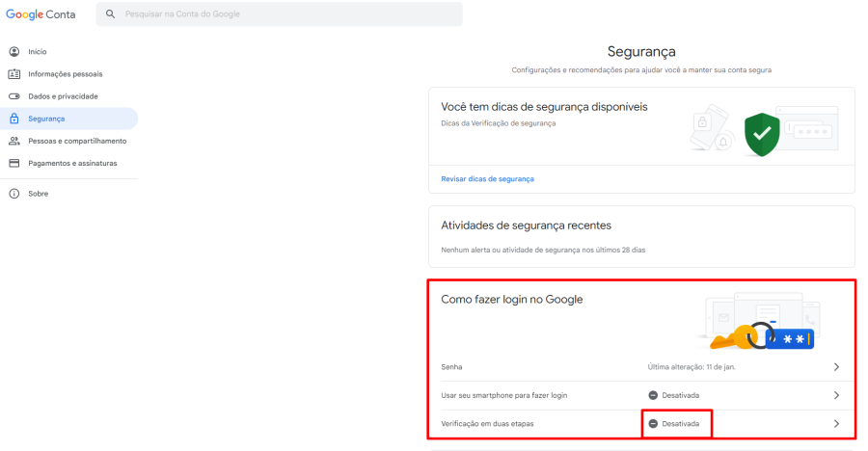Go to Dados e privacidade section
The width and height of the screenshot is (868, 451).
(63, 96)
